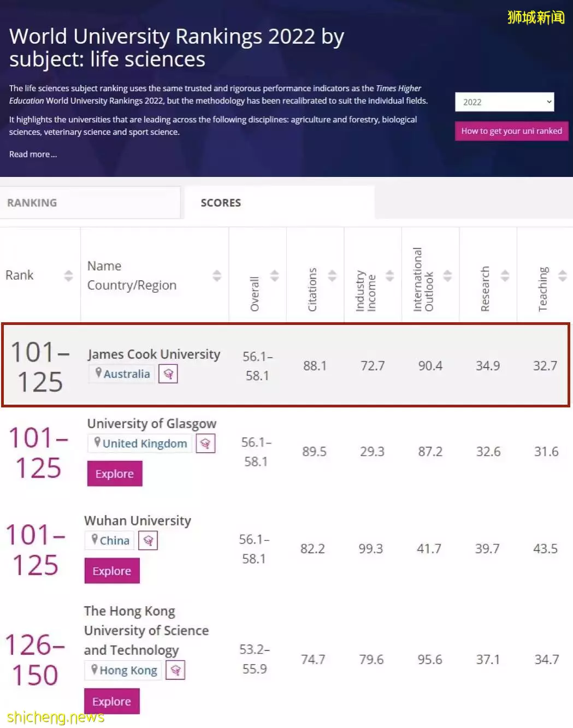The width and height of the screenshot is (573, 728).
Task: Switch to the RANKING tab
Action: (90, 203)
